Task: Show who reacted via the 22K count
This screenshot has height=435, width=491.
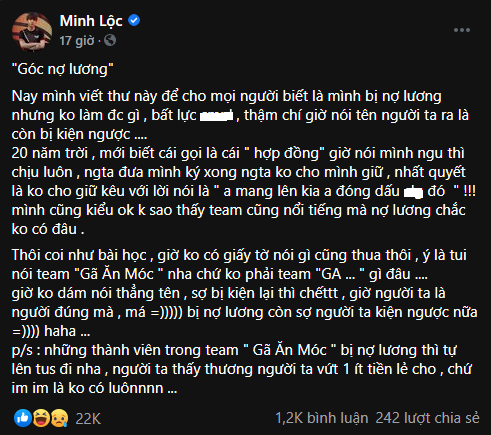Action: 88,419
